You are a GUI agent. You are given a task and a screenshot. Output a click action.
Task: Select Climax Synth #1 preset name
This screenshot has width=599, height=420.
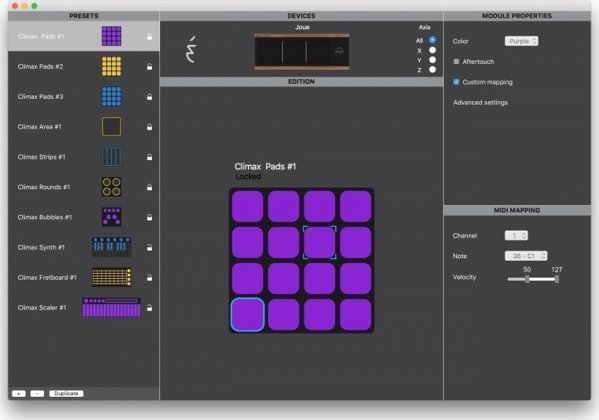click(x=41, y=247)
